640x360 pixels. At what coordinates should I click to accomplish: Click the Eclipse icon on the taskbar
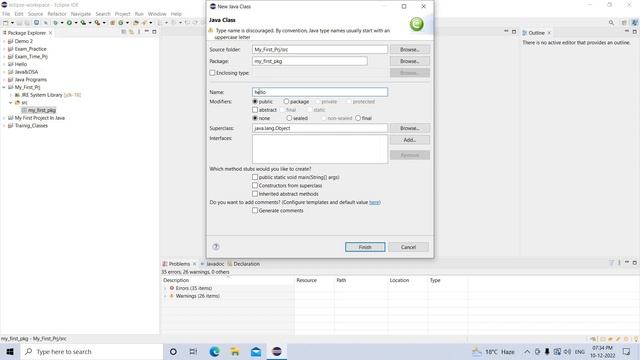[x=277, y=351]
